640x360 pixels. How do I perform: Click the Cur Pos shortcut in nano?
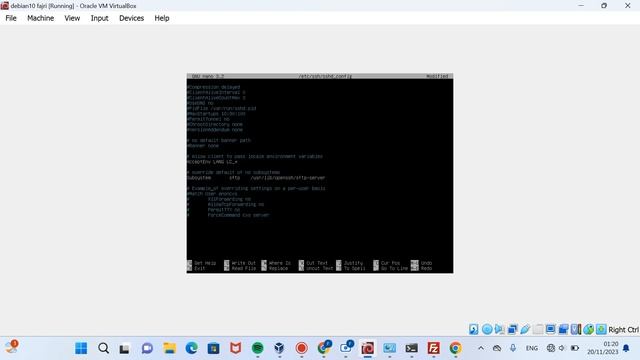[387, 263]
